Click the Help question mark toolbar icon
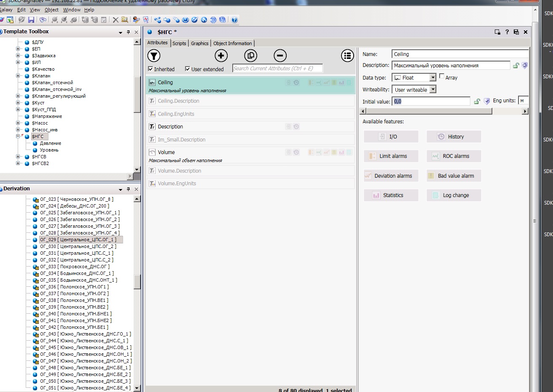Screen dimensions: 553x392 click(234, 20)
